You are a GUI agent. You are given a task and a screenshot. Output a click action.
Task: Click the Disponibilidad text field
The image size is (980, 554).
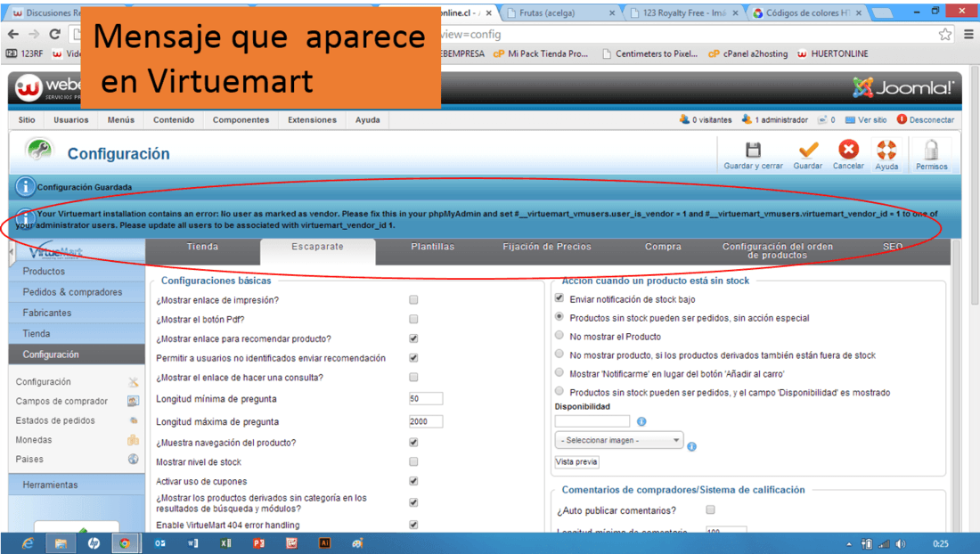(x=592, y=421)
